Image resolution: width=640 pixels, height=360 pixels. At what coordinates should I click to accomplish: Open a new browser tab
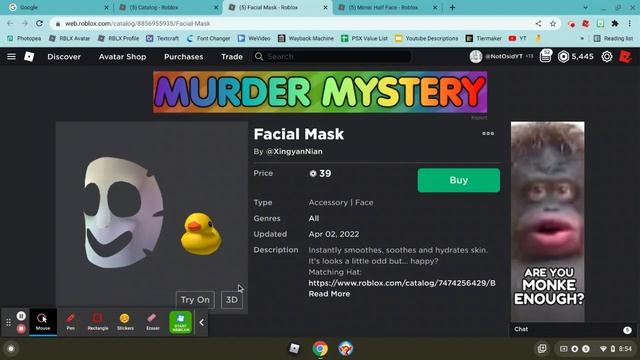(x=452, y=7)
